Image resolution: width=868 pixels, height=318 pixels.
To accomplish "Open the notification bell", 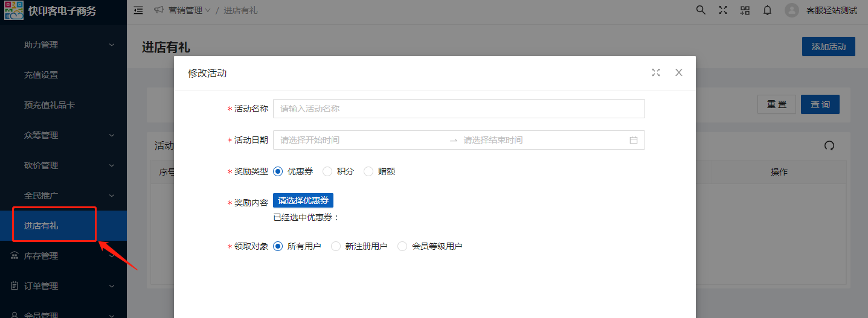I will tap(767, 10).
